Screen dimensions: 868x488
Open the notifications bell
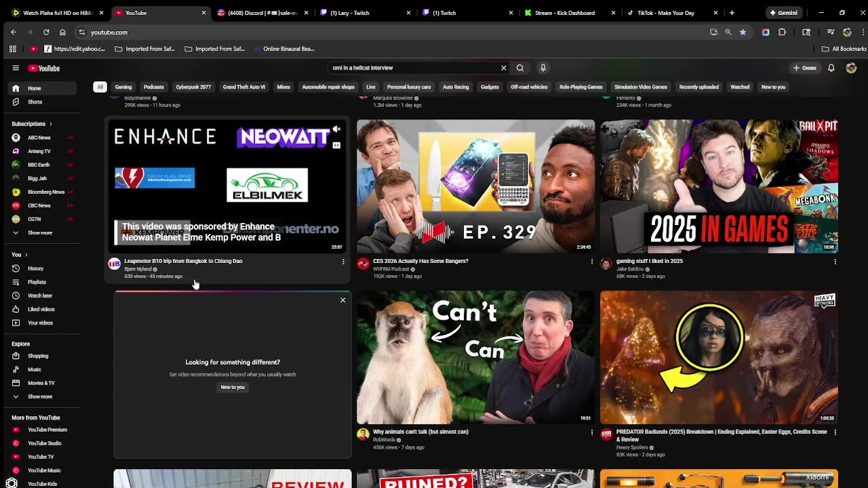click(x=831, y=68)
